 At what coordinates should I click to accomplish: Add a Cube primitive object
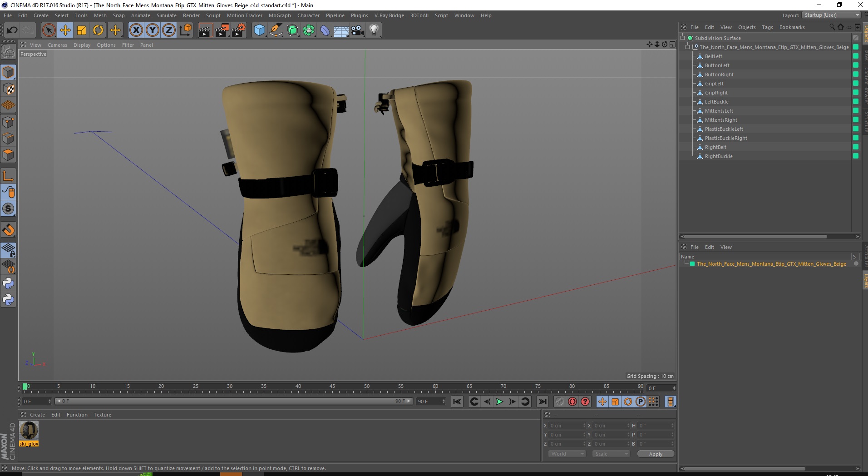259,30
